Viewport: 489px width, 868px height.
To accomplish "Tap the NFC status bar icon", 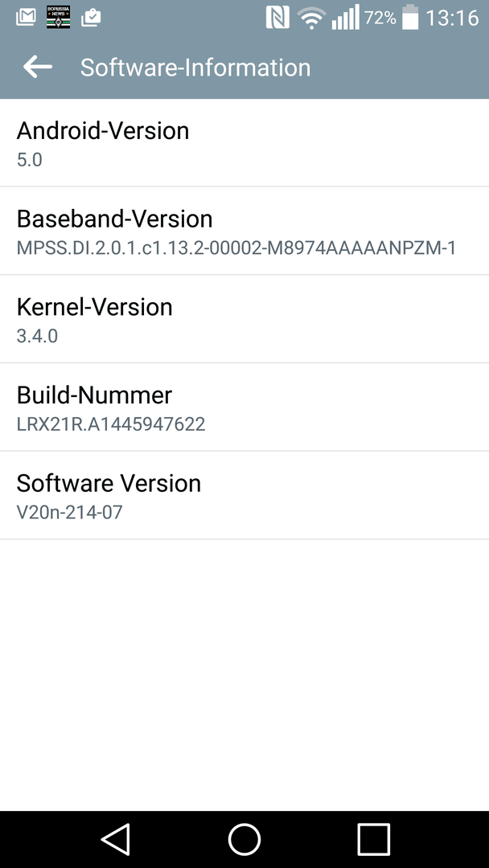I will click(277, 18).
